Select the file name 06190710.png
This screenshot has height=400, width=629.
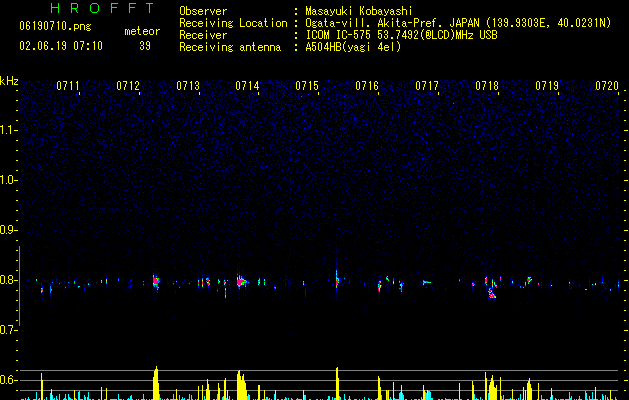point(55,26)
